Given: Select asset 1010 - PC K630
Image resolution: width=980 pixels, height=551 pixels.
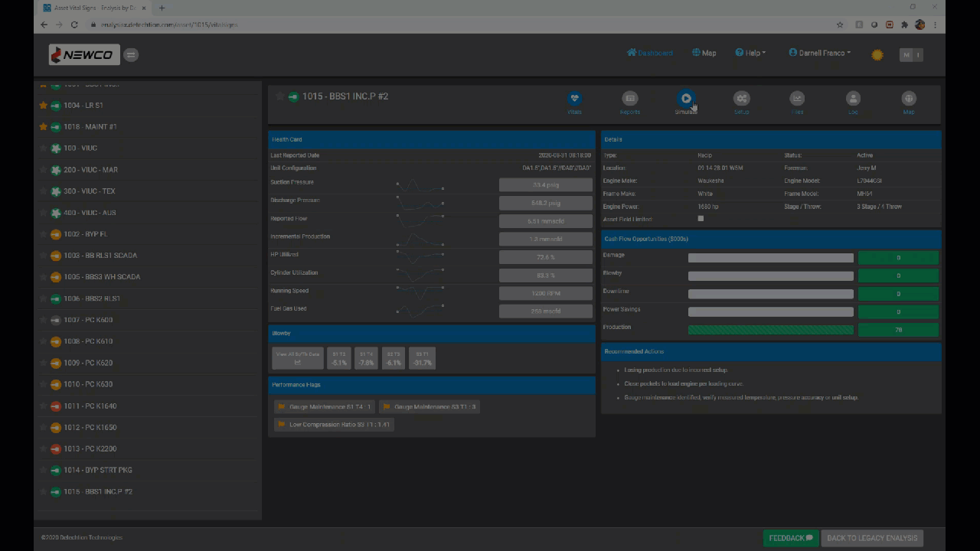Looking at the screenshot, I should (88, 384).
